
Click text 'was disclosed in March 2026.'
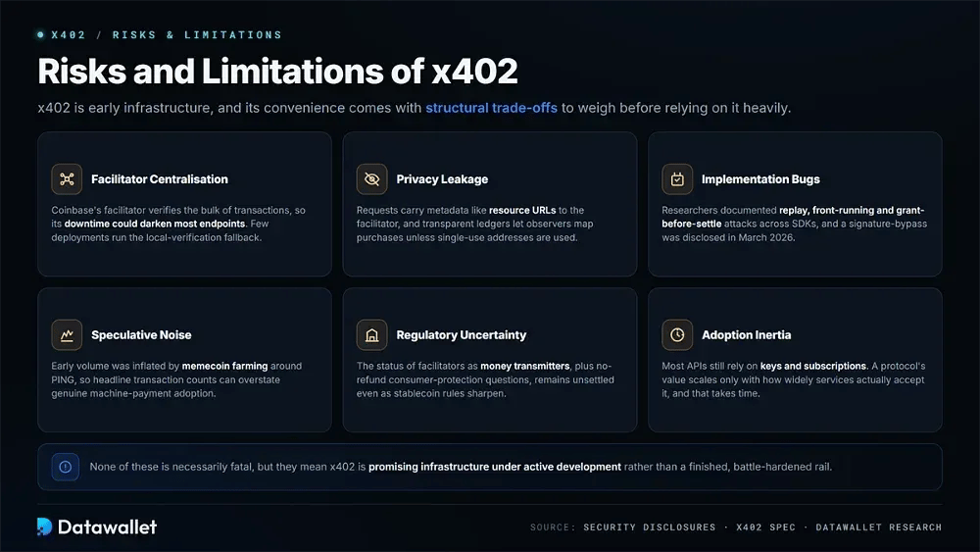tap(728, 237)
